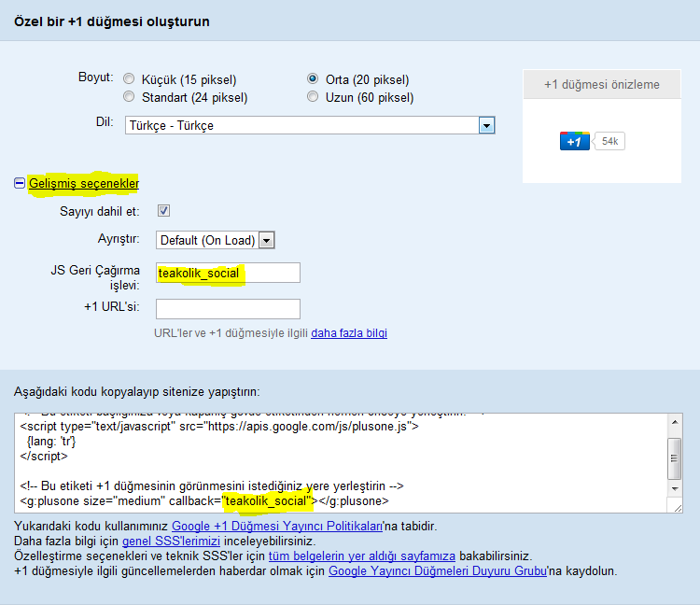The width and height of the screenshot is (700, 605).
Task: Click code box scrollbar up arrow
Action: pos(675,422)
